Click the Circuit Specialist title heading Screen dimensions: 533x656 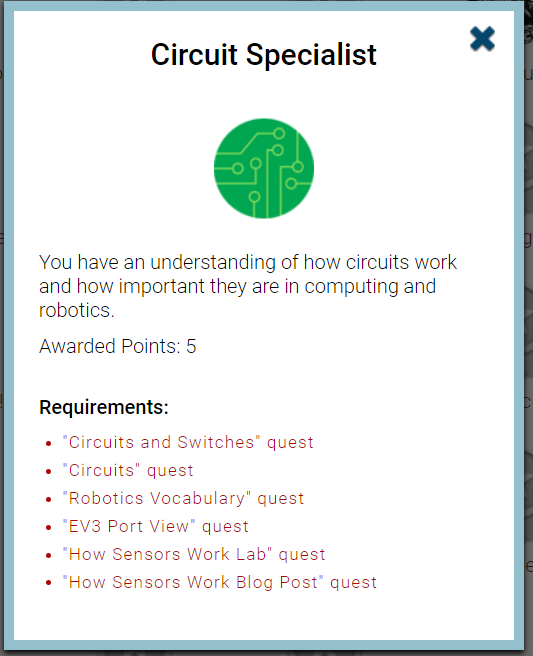coord(264,55)
